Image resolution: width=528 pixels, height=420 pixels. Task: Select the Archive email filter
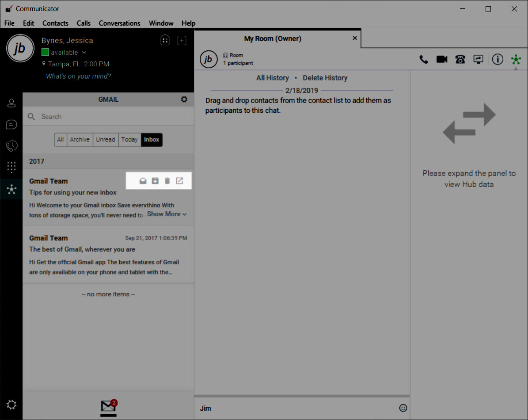(80, 139)
